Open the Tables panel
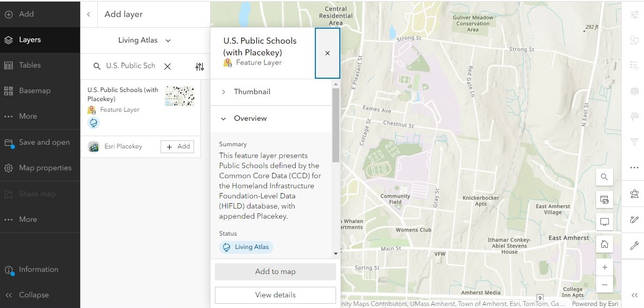The width and height of the screenshot is (644, 308). pos(40,65)
